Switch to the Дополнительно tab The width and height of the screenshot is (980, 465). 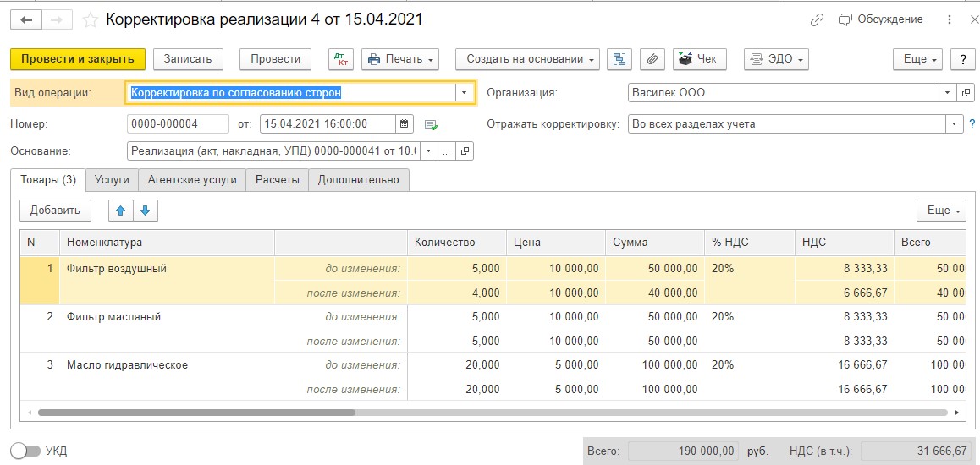(359, 180)
